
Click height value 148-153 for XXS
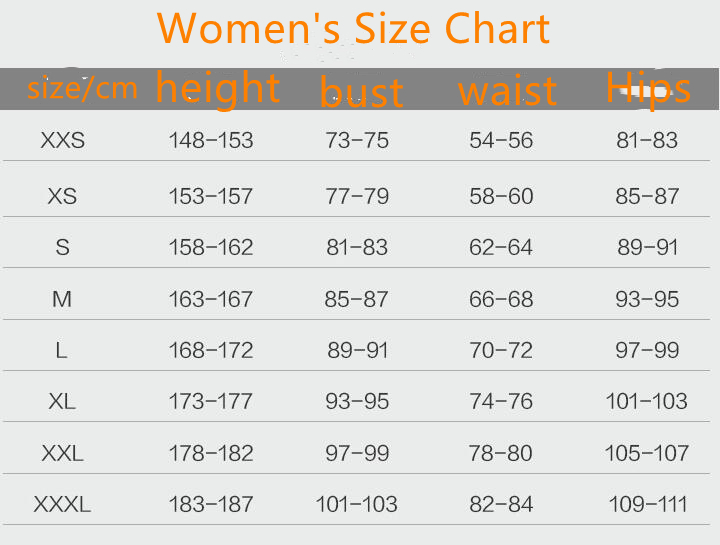point(211,141)
